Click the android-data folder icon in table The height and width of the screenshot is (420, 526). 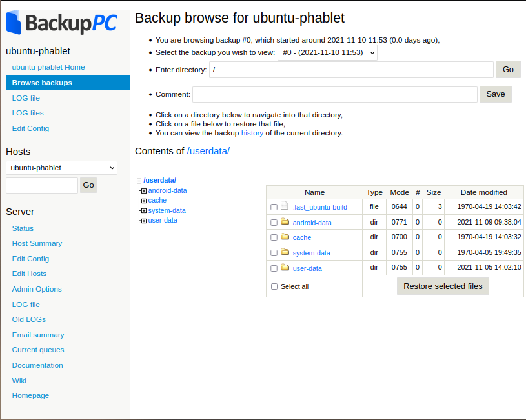[285, 221]
